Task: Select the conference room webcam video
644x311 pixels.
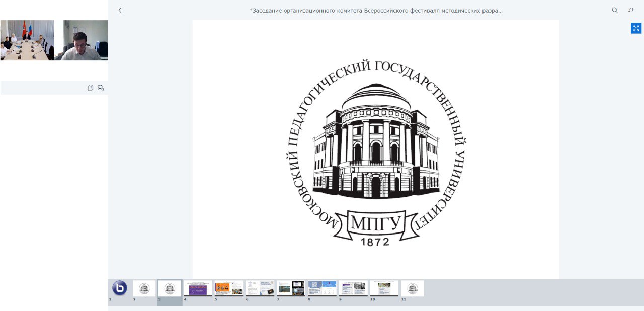Action: click(27, 40)
